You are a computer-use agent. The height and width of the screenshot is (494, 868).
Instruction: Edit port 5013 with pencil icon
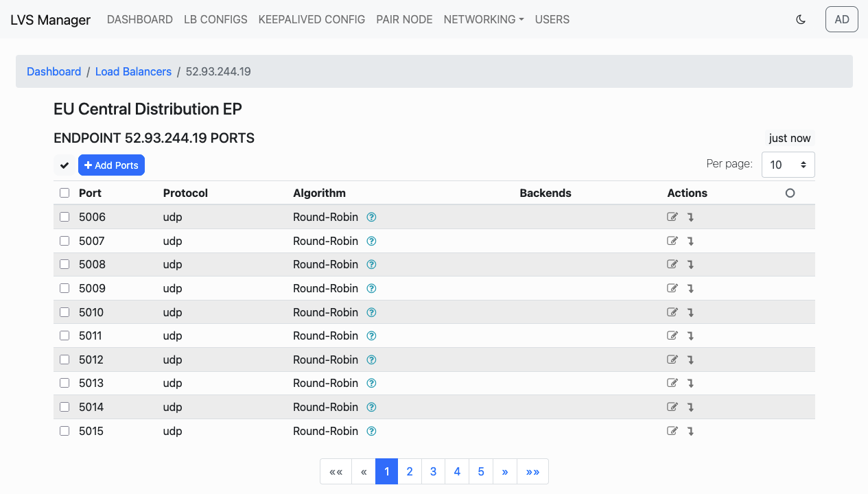[672, 383]
